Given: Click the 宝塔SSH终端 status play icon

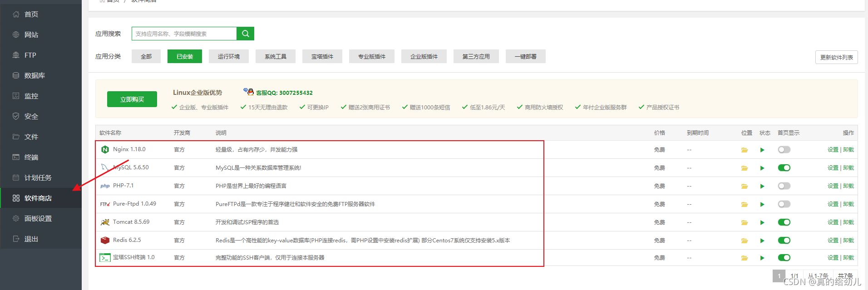Looking at the screenshot, I should (x=762, y=258).
